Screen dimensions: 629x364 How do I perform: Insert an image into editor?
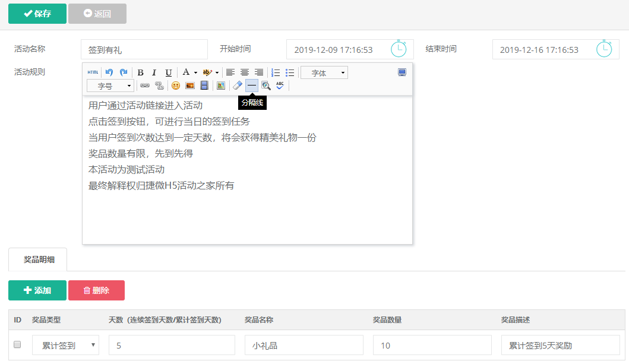click(189, 86)
